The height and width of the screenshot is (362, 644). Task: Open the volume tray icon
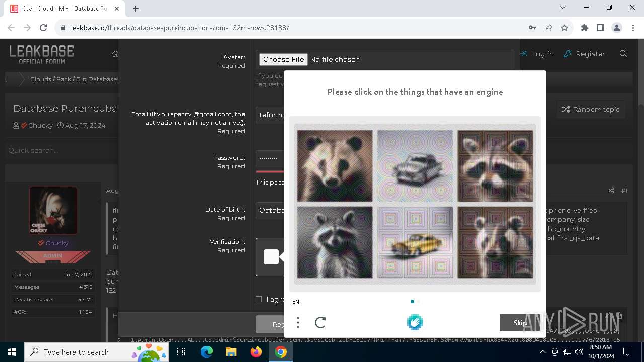click(579, 352)
